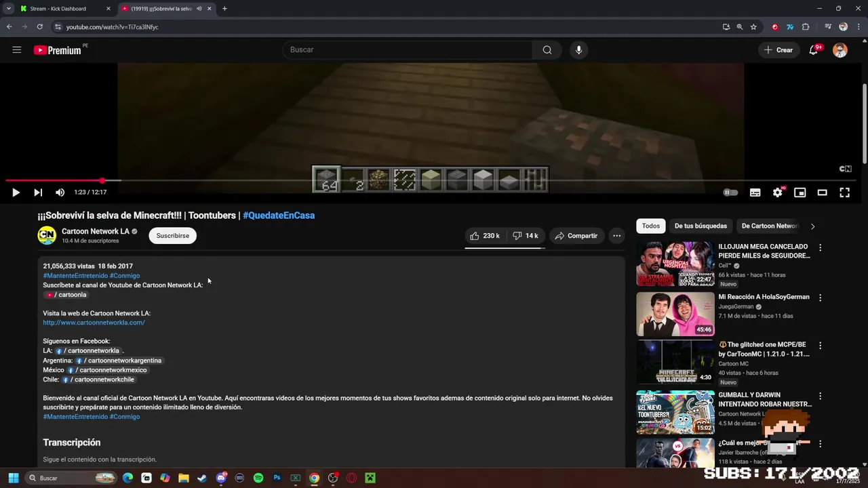This screenshot has height=488, width=868.
Task: Bookmark this page with star icon
Action: pyautogui.click(x=753, y=27)
